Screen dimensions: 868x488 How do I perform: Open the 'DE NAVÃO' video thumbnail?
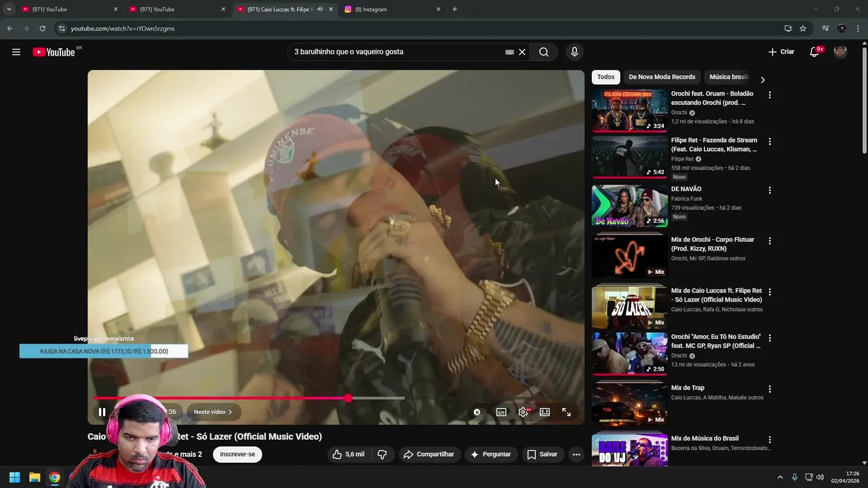coord(629,206)
